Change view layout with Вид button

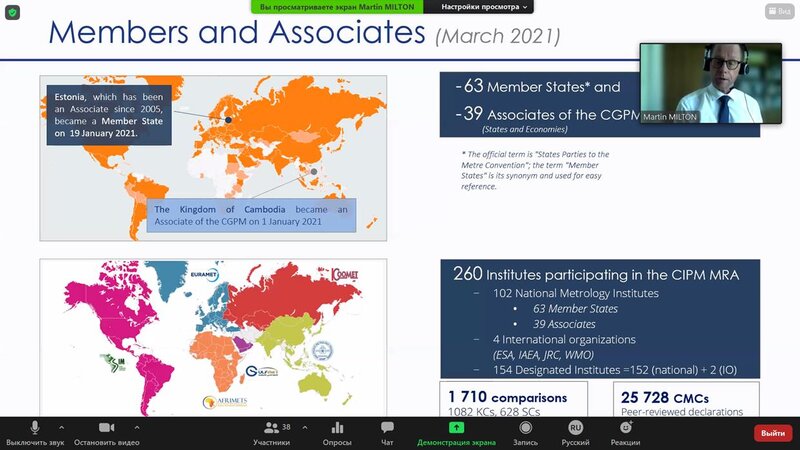[x=778, y=11]
